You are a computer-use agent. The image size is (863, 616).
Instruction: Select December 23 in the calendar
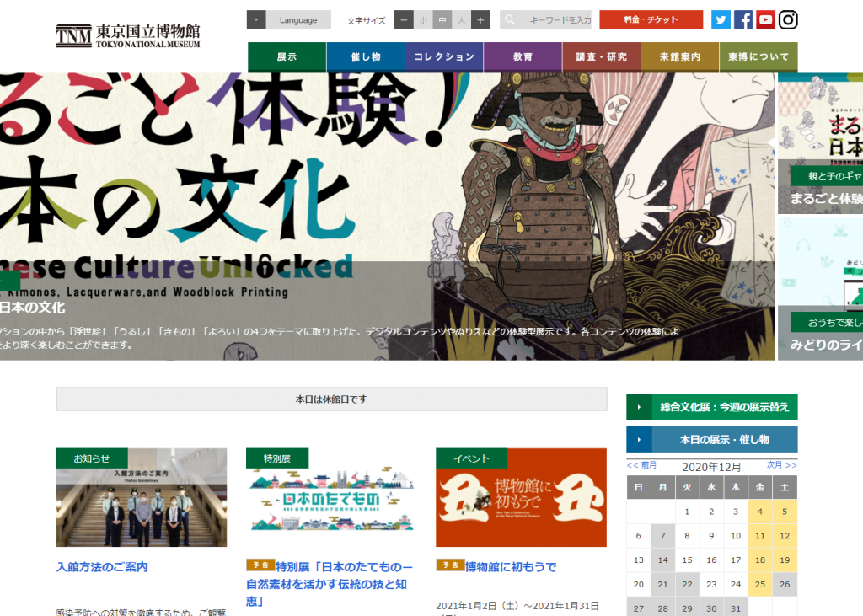(711, 584)
